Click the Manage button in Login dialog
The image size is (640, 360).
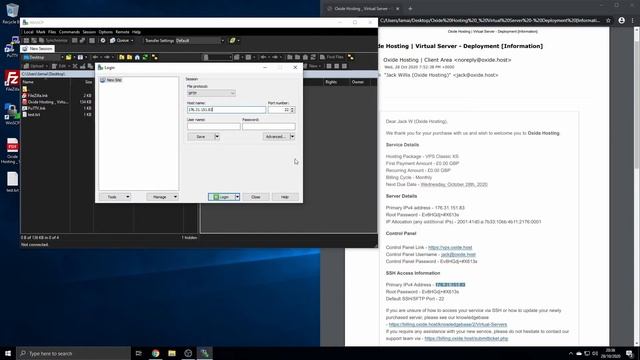[x=160, y=197]
